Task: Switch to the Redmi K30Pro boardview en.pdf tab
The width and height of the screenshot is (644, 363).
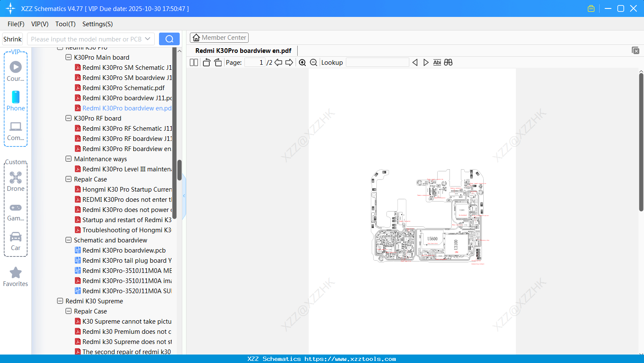Action: tap(242, 50)
